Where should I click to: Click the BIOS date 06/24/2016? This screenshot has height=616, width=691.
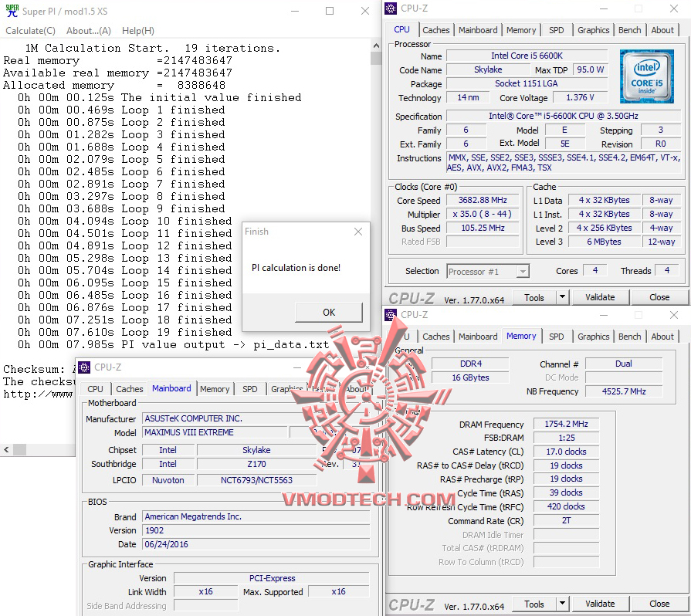pos(256,544)
